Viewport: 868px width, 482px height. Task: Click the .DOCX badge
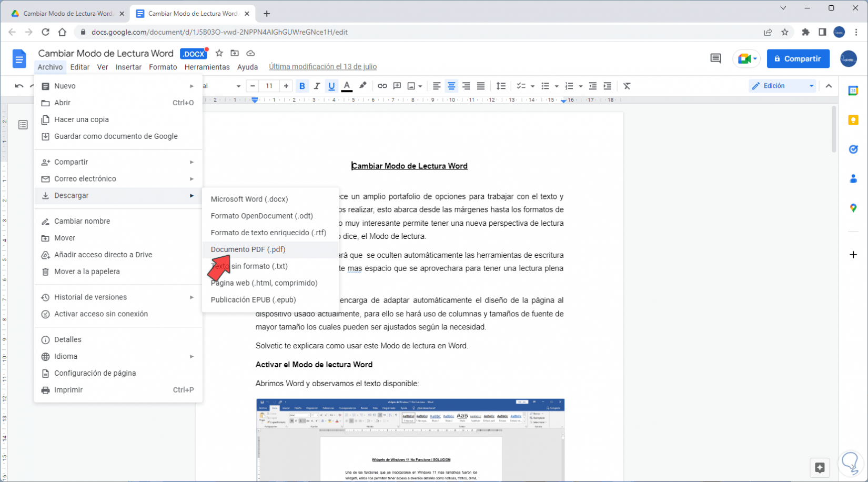coord(194,54)
